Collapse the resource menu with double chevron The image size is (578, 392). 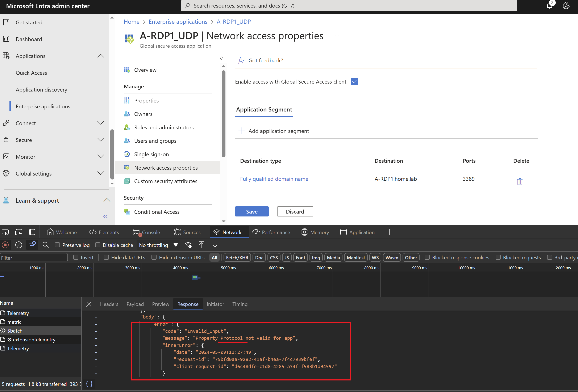222,58
